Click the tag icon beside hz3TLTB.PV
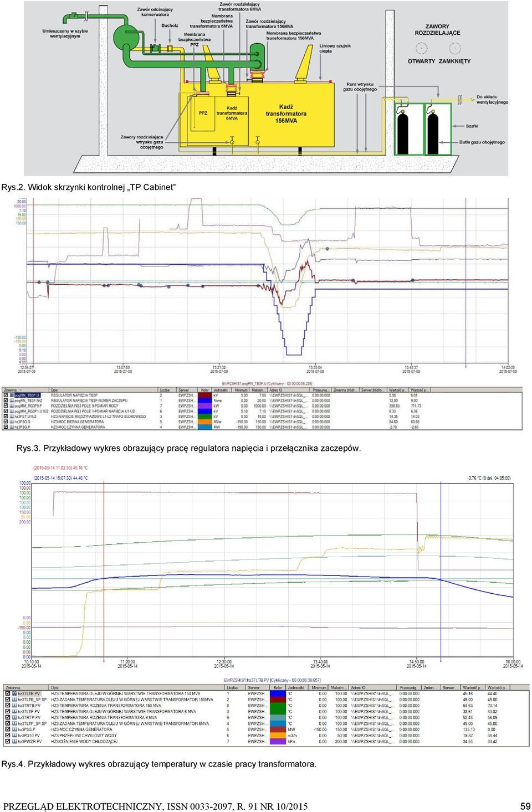532x812 pixels. click(x=14, y=693)
